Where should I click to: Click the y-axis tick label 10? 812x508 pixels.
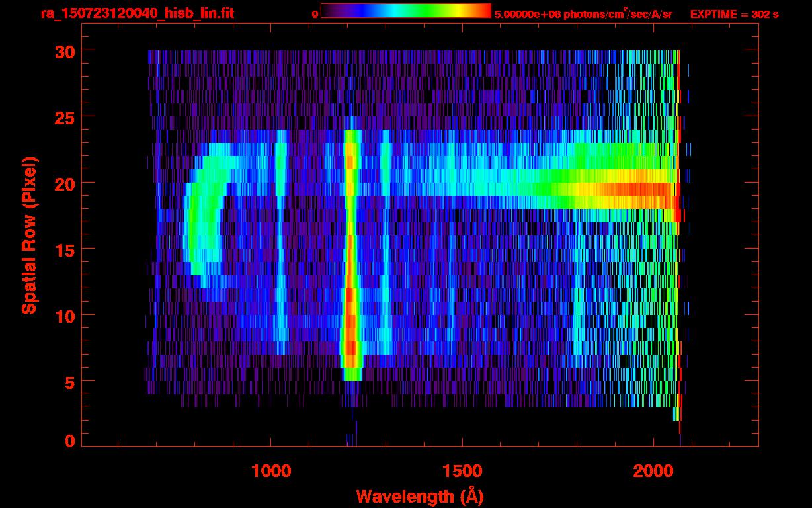click(x=65, y=316)
